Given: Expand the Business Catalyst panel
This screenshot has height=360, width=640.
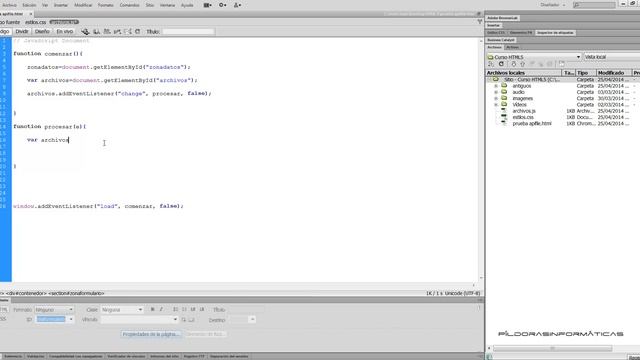Looking at the screenshot, I should [x=501, y=40].
